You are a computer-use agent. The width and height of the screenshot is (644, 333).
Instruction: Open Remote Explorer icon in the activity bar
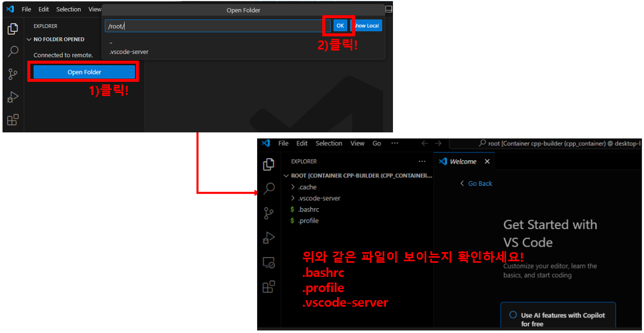click(x=269, y=263)
